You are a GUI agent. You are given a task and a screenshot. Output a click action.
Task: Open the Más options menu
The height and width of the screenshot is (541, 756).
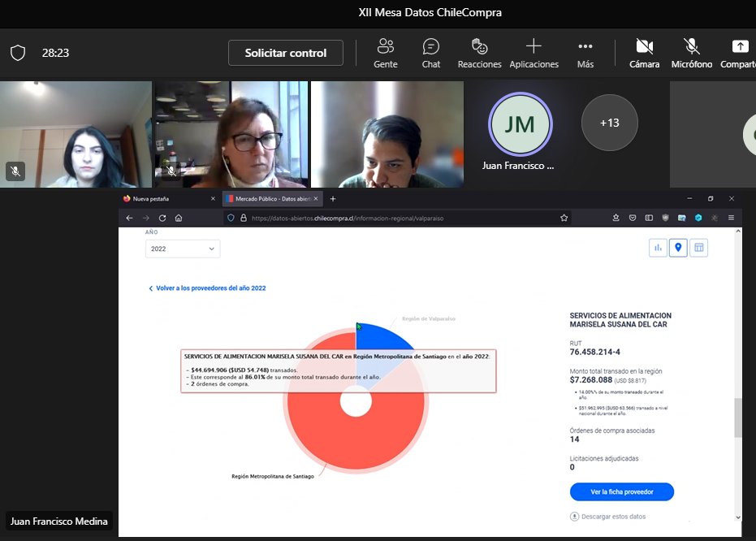(x=585, y=54)
